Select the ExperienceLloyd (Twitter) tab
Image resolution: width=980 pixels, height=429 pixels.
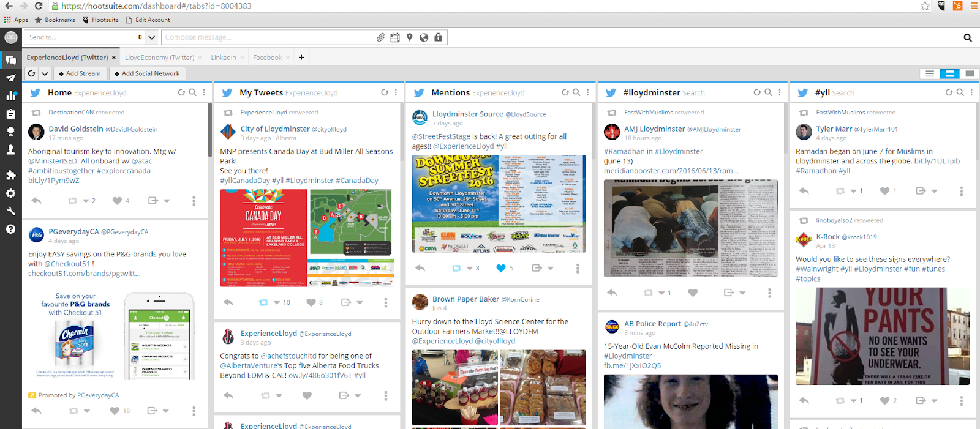click(x=67, y=58)
